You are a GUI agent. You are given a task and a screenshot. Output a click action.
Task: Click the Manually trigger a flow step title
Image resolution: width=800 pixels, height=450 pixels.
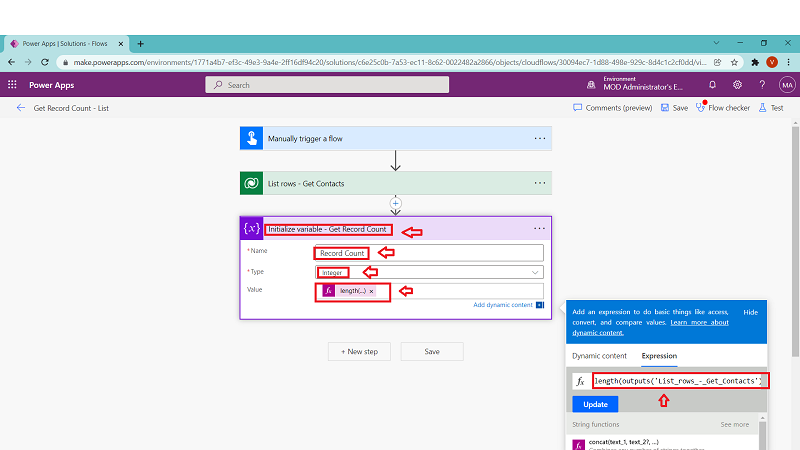click(x=305, y=139)
